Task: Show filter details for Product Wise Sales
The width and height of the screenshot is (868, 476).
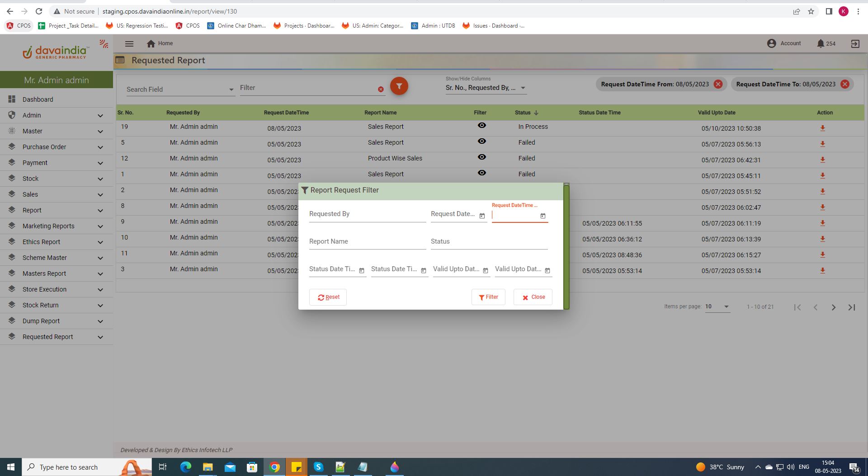Action: point(481,157)
